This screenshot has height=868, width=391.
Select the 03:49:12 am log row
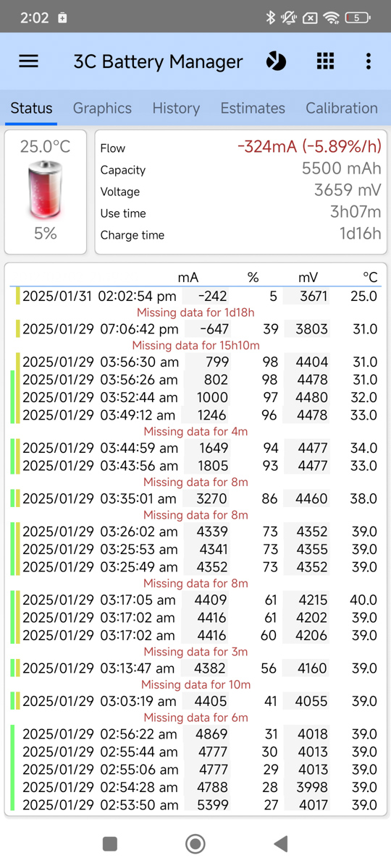tap(195, 415)
